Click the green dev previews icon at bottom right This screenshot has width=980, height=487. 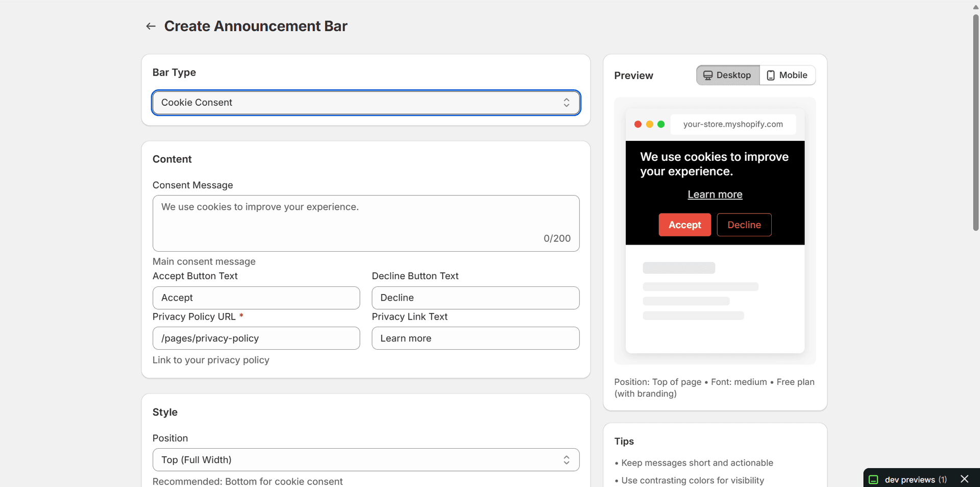(x=874, y=479)
